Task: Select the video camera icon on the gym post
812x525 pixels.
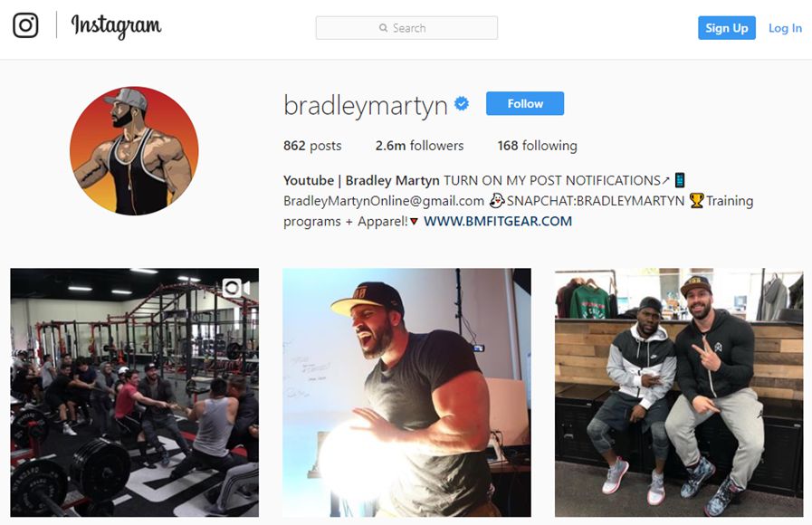Action: (235, 287)
